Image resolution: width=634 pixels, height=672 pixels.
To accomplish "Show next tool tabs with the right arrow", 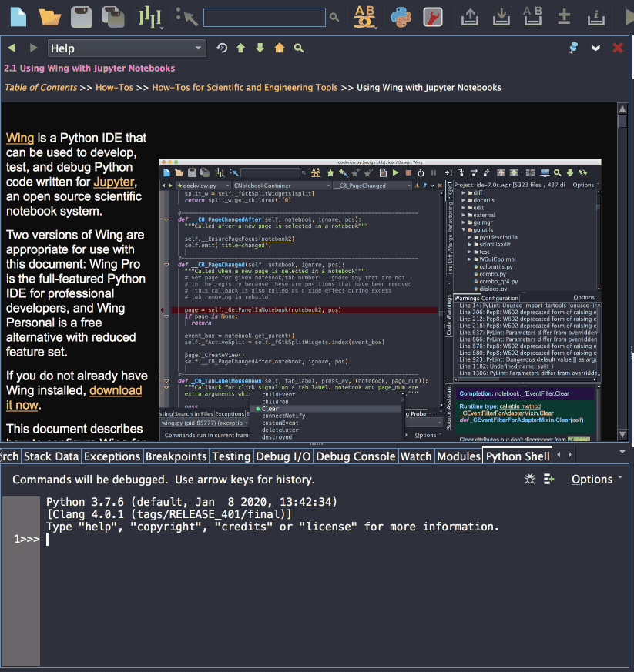I will [x=569, y=455].
